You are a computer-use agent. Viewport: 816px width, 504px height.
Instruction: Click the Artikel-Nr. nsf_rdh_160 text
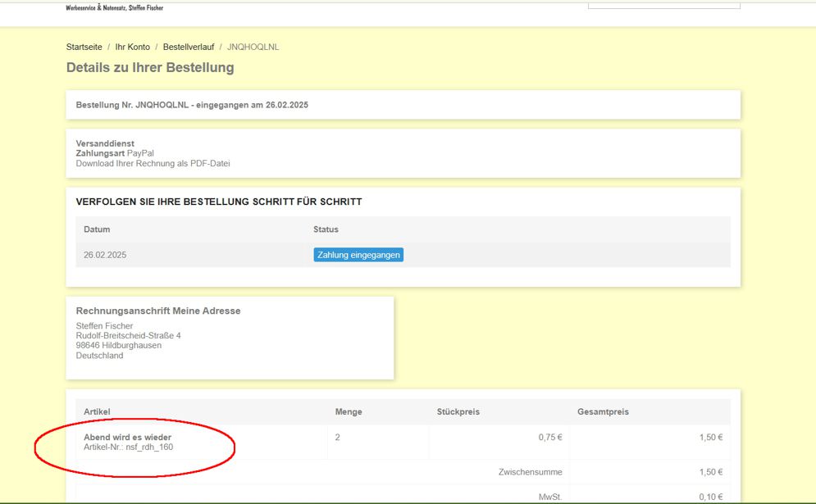(x=128, y=447)
